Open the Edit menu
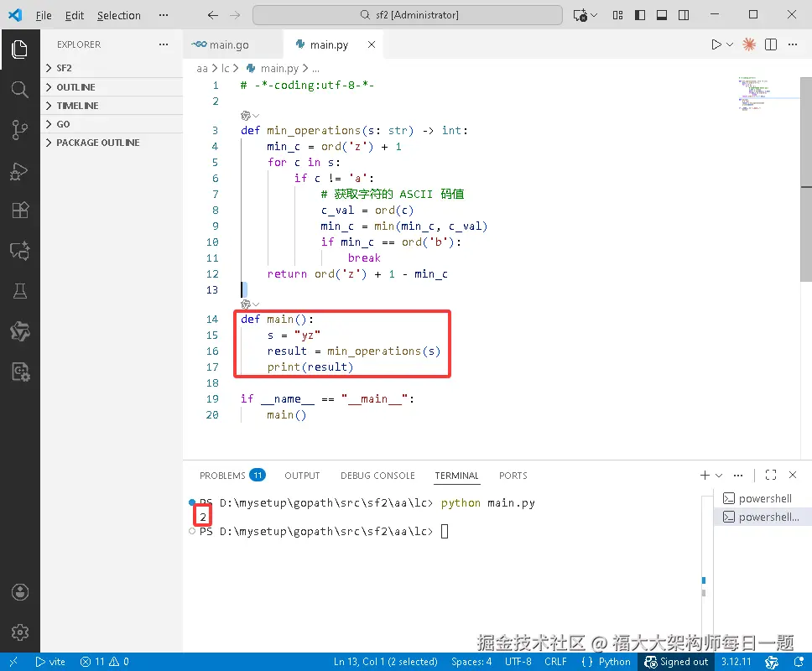This screenshot has height=671, width=812. pyautogui.click(x=75, y=16)
